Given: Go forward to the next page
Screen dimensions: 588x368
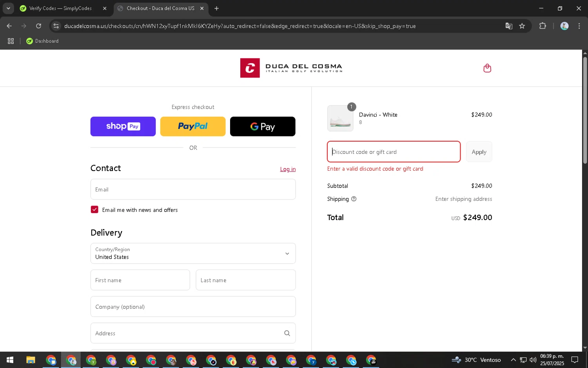Looking at the screenshot, I should [24, 26].
